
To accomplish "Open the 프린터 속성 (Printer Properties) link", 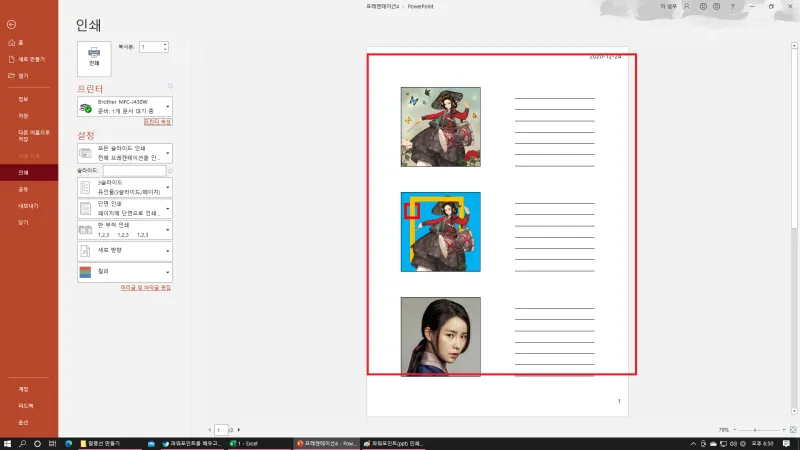I will click(158, 122).
